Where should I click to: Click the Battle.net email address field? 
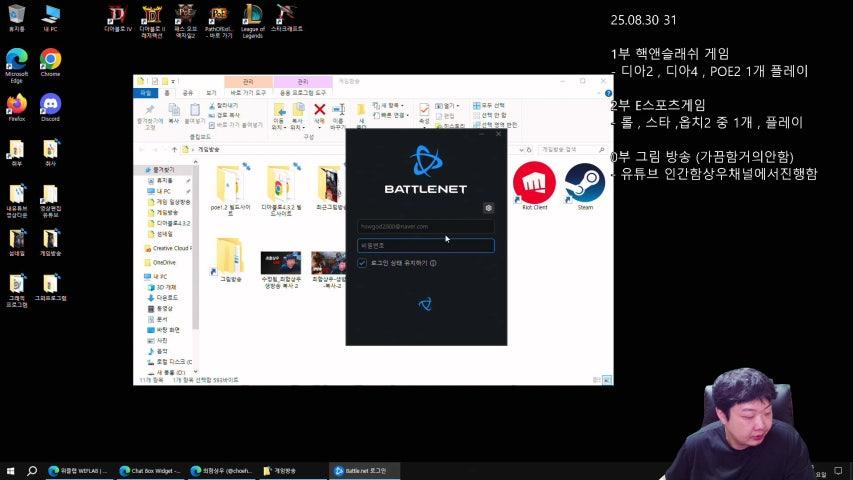tap(425, 226)
